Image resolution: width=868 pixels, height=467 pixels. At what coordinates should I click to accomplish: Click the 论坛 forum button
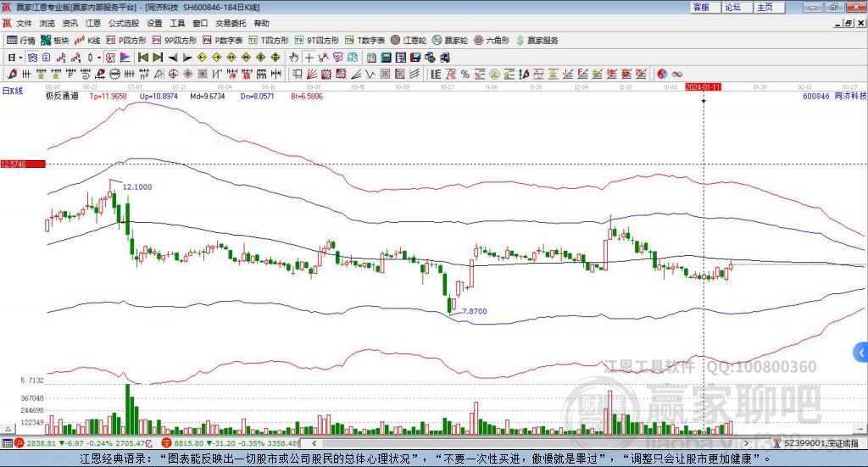coord(737,7)
